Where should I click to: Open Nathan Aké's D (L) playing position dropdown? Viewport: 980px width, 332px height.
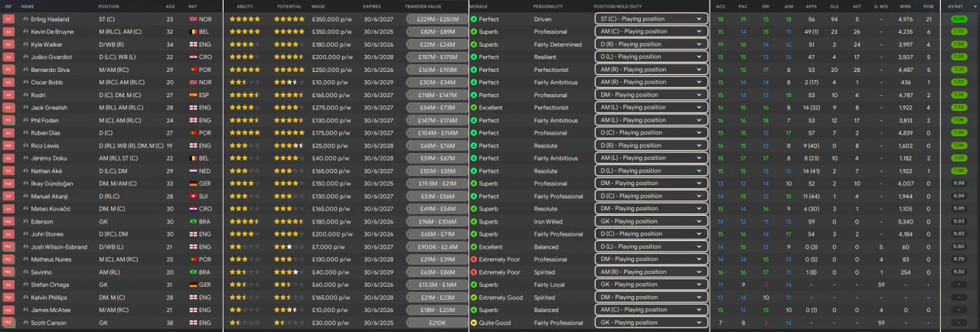point(651,171)
